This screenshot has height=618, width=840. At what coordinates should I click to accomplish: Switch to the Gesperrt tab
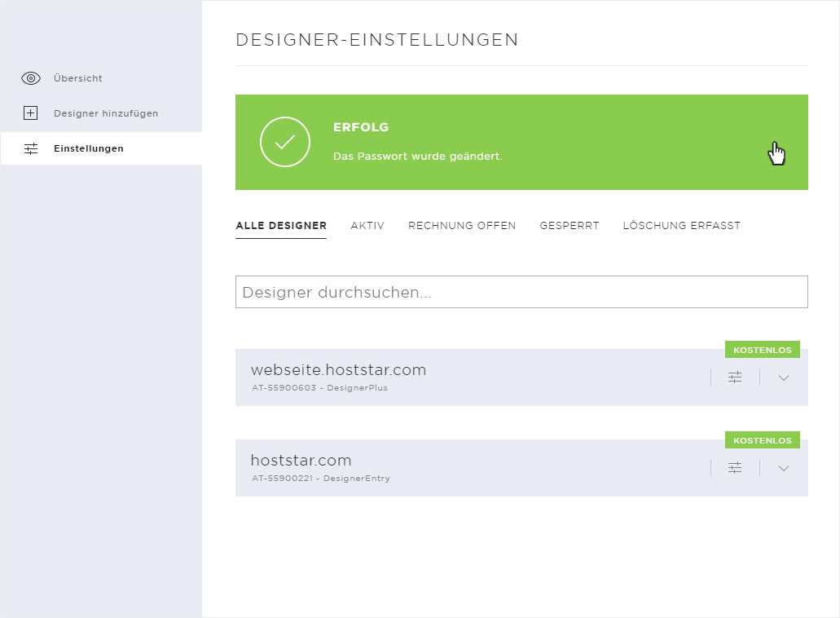click(570, 226)
